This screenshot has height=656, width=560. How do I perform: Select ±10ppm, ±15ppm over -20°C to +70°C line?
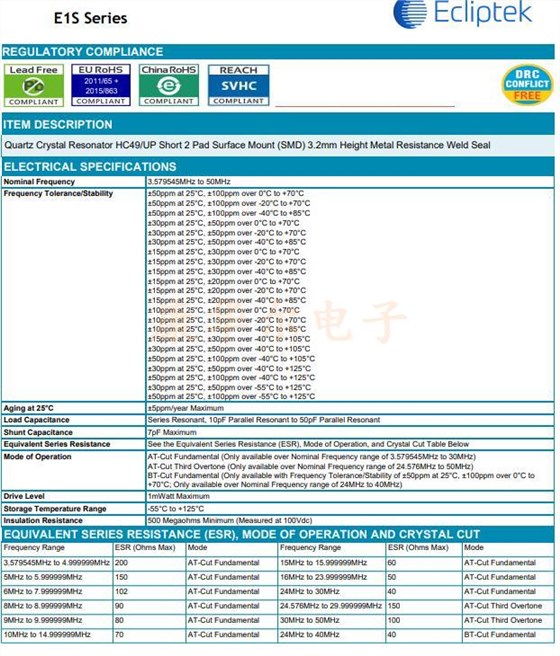tap(226, 320)
